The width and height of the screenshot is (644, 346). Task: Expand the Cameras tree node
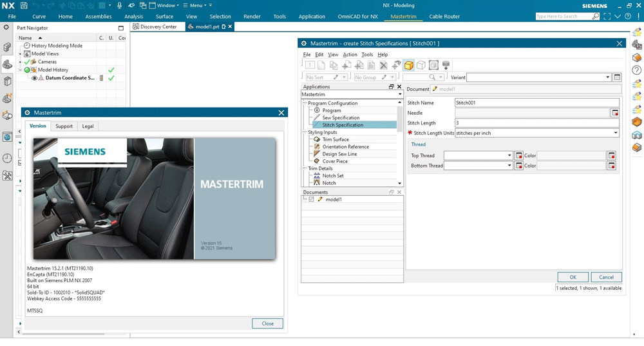click(x=20, y=62)
